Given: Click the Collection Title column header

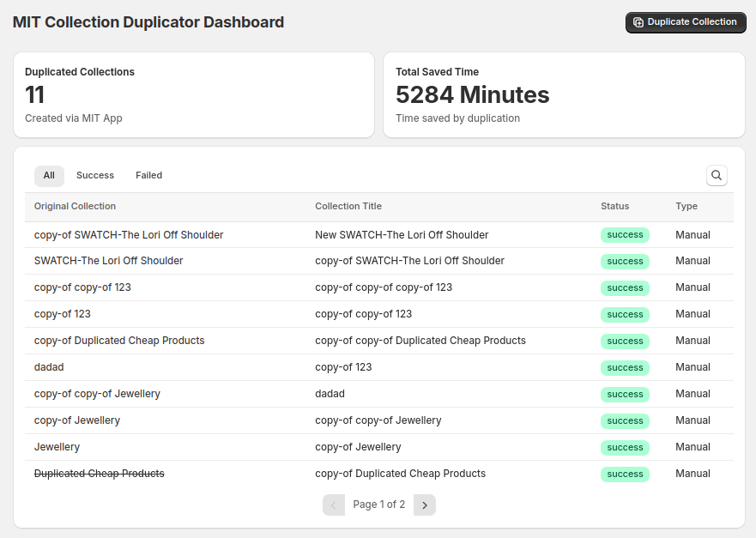Looking at the screenshot, I should [x=348, y=206].
